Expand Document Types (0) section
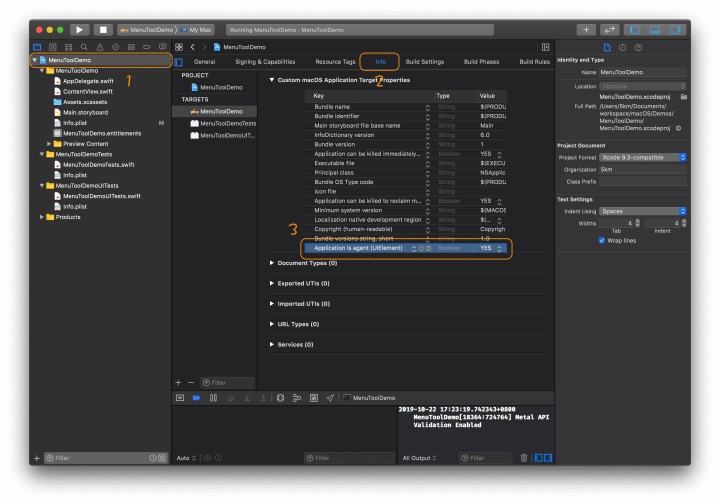This screenshot has height=504, width=720. [x=271, y=263]
